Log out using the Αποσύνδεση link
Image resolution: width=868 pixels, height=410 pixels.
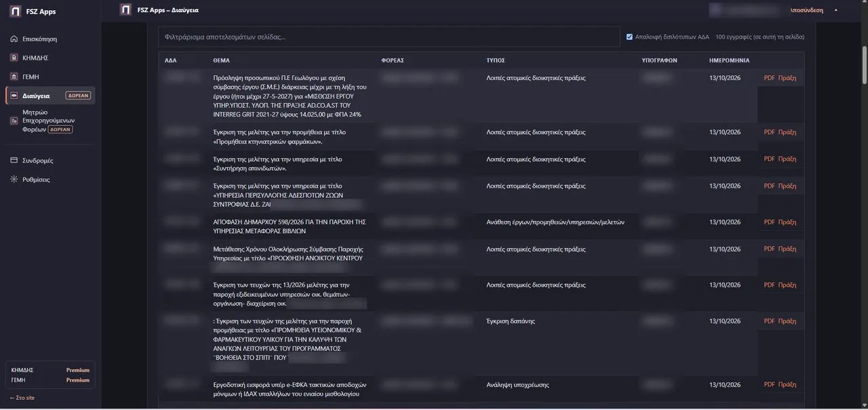[807, 10]
